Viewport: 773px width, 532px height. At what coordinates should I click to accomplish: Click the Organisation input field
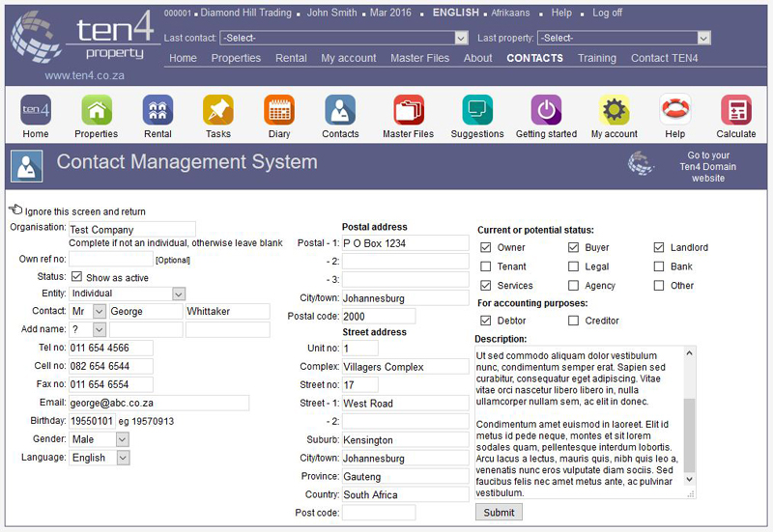132,230
